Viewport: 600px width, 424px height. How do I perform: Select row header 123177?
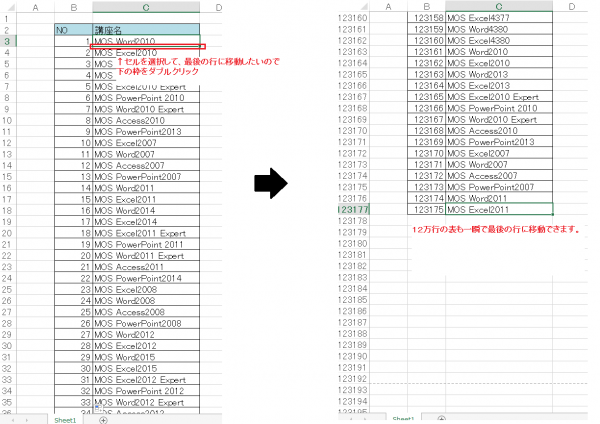click(353, 210)
